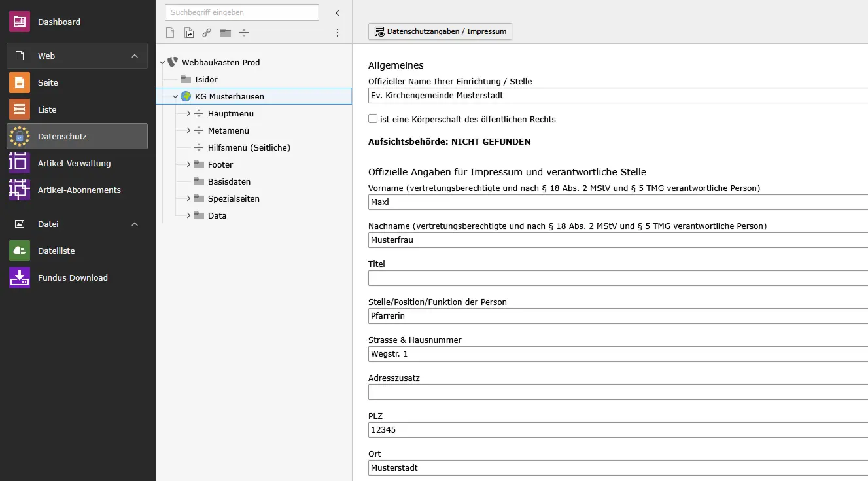Image resolution: width=868 pixels, height=481 pixels.
Task: Open the Fundus Download module
Action: [x=73, y=277]
